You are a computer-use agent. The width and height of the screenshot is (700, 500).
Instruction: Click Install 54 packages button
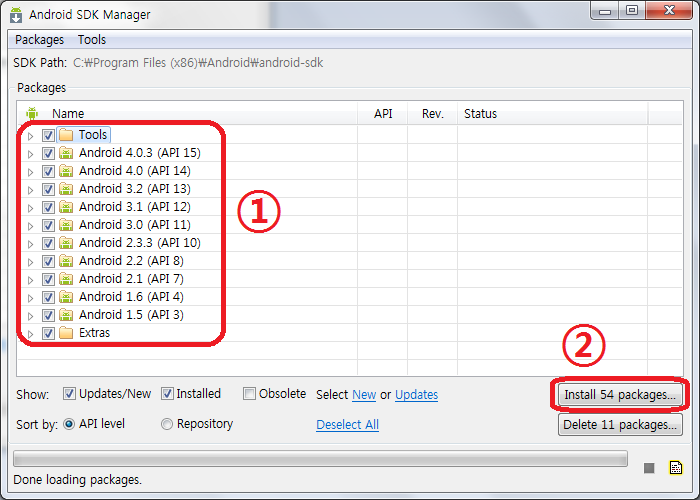620,395
